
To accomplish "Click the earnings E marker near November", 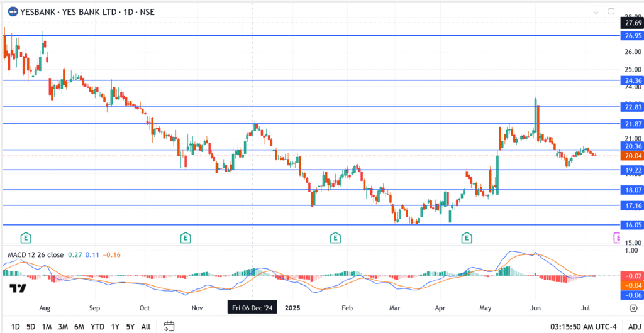I will [x=185, y=237].
